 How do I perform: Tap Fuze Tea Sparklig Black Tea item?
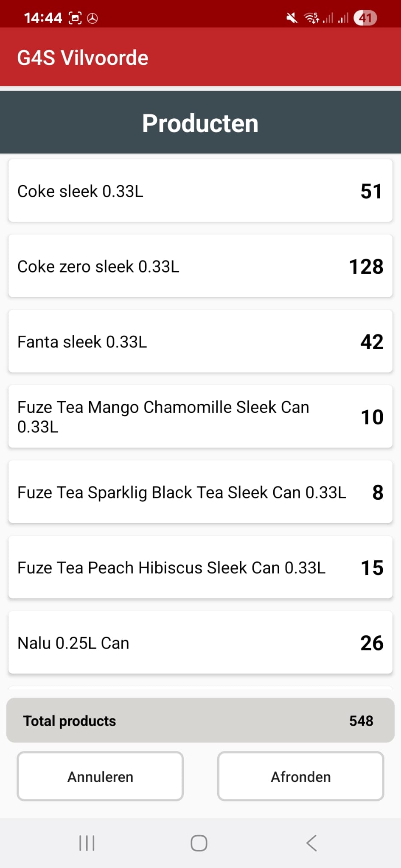[200, 492]
